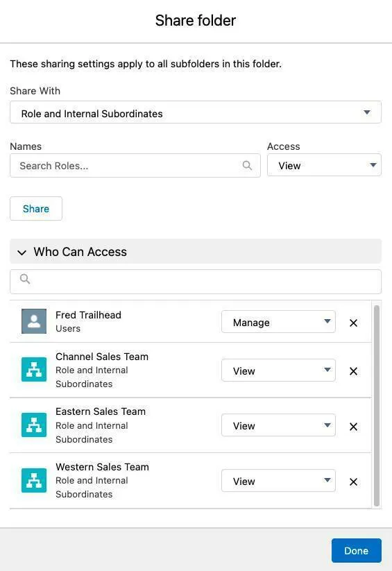Remove Western Sales Team share with X
This screenshot has width=392, height=571.
(x=353, y=481)
